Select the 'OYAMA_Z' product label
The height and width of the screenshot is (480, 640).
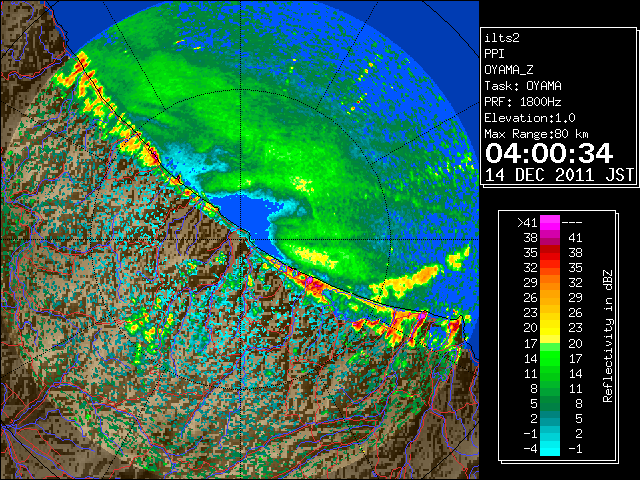coord(509,70)
